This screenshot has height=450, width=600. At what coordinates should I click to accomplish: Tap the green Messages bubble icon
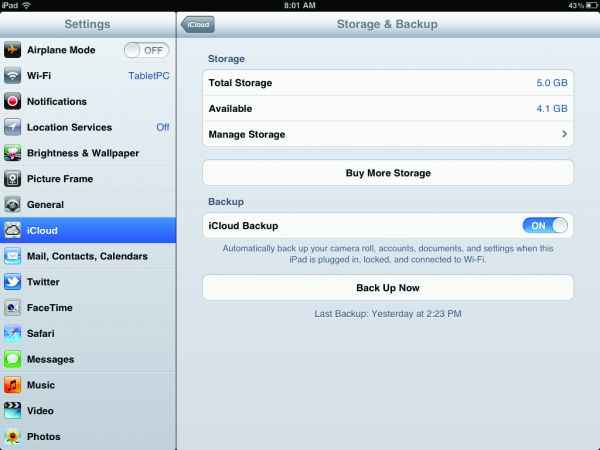[12, 359]
